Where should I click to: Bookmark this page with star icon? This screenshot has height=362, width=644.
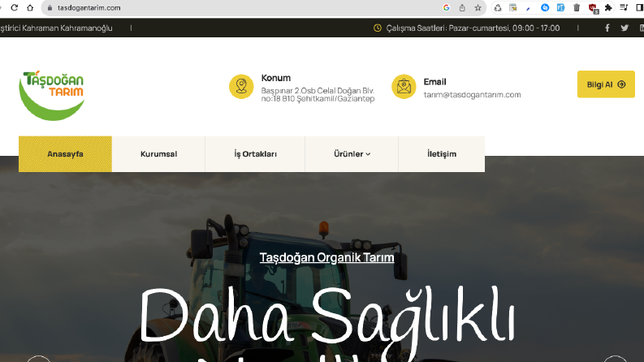point(478,7)
